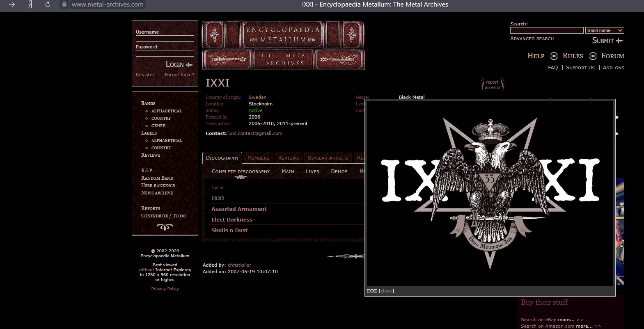This screenshot has height=329, width=644.
Task: Open the Amazon.com more... link
Action: tap(584, 326)
